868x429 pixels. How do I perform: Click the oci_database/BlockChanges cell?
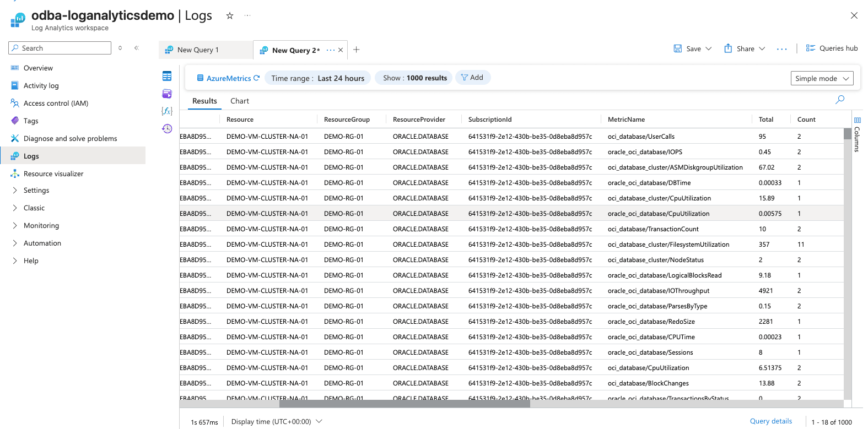point(648,383)
